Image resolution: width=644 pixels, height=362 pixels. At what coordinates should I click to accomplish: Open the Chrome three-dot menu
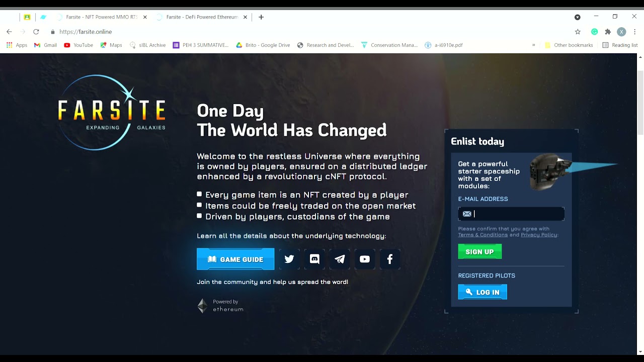[635, 32]
